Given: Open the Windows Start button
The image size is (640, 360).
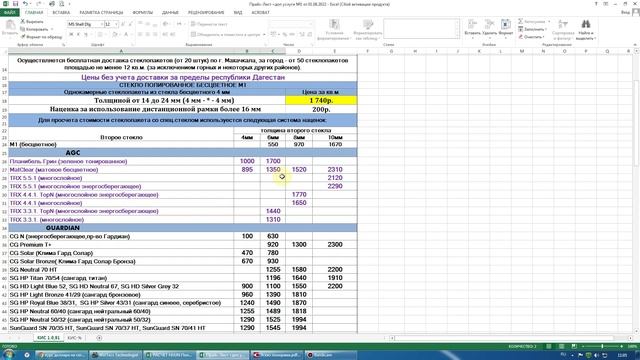Looking at the screenshot, I should 9,355.
